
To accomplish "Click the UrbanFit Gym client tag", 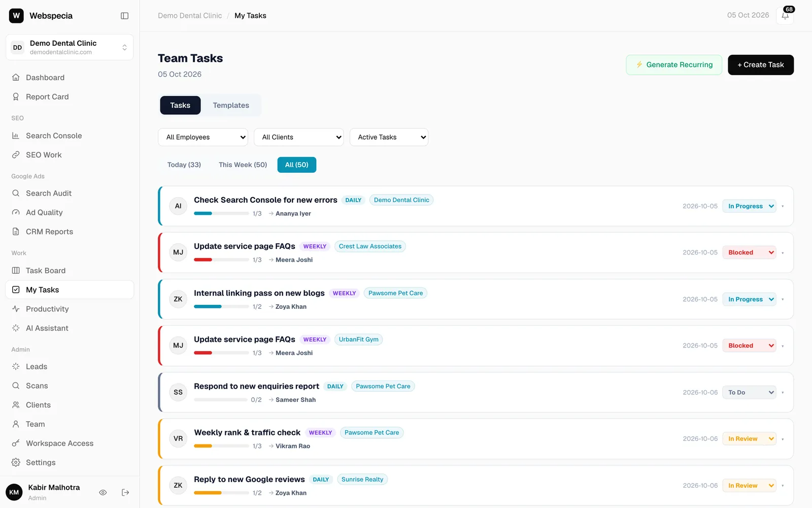I will pos(359,339).
